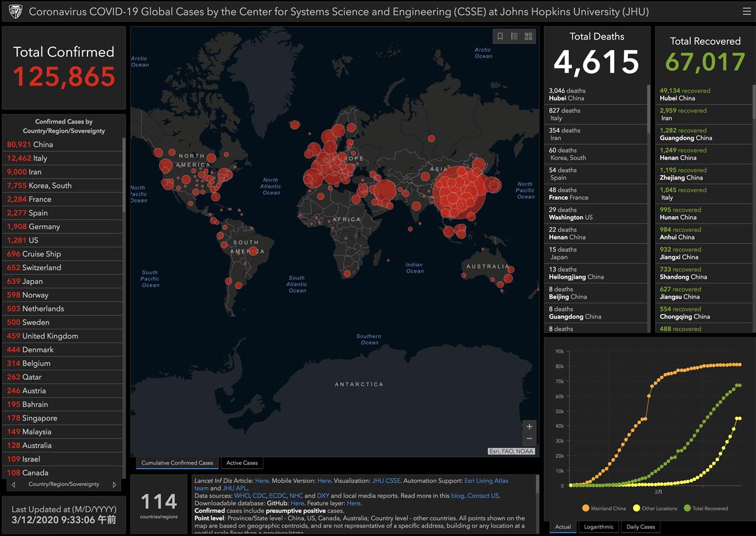756x536 pixels.
Task: Select the 1,908 Germany row
Action: tap(64, 226)
